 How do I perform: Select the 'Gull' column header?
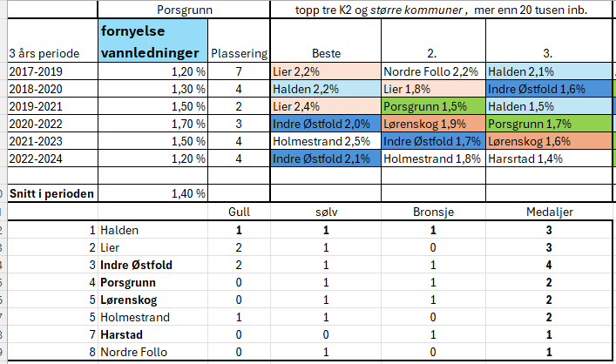(x=239, y=212)
